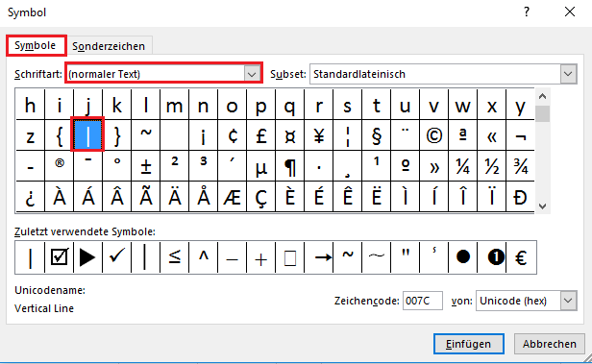Pick the copyright © symbol

[433, 135]
